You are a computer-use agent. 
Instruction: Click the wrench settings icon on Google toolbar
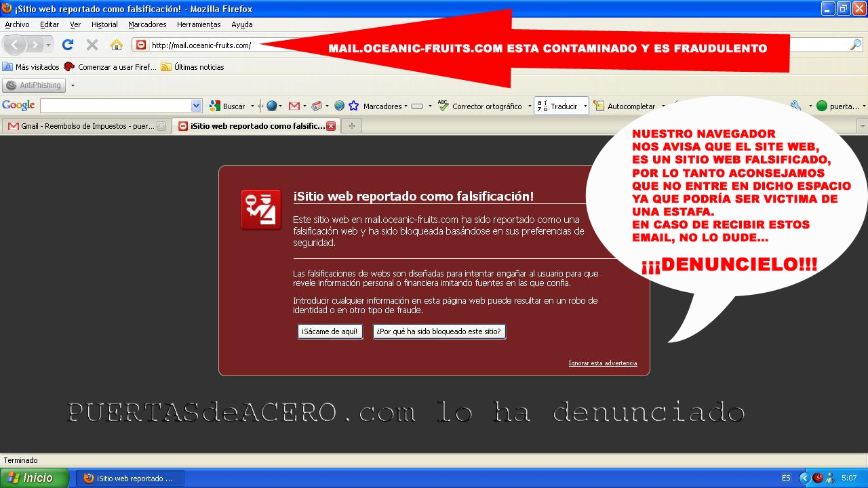point(796,106)
